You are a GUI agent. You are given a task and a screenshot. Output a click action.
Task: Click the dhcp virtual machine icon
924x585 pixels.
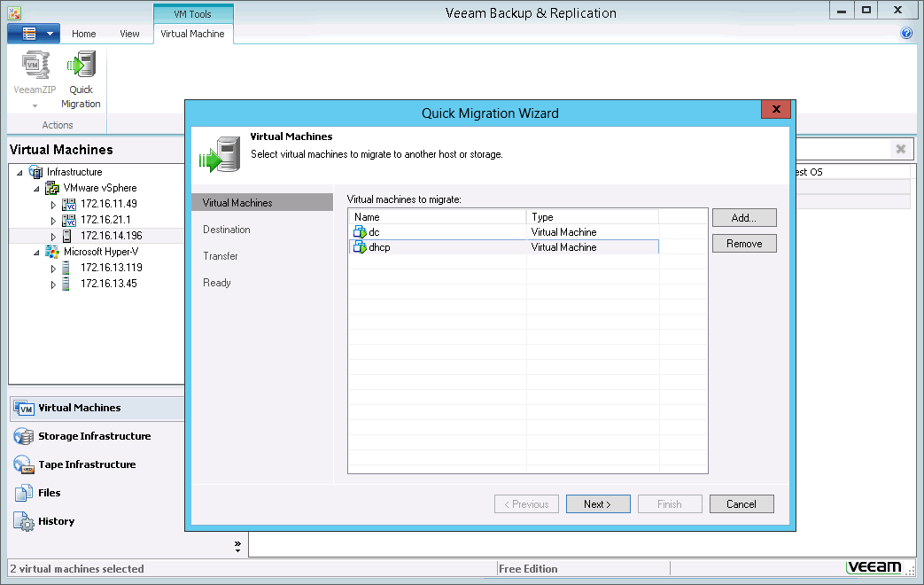click(x=360, y=247)
